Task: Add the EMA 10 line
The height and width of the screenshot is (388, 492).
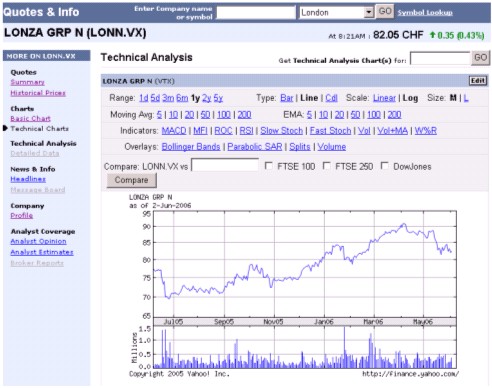Action: point(323,115)
